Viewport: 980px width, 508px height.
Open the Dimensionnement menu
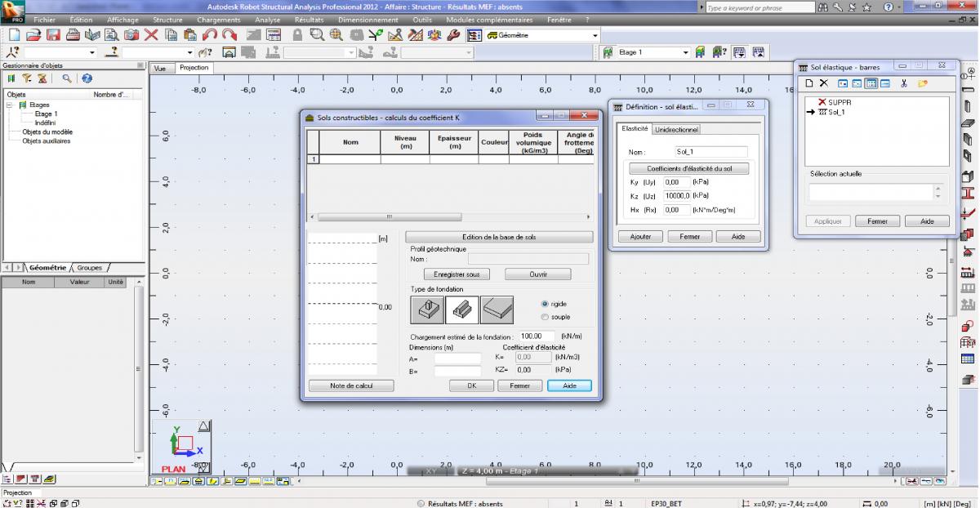(x=368, y=20)
